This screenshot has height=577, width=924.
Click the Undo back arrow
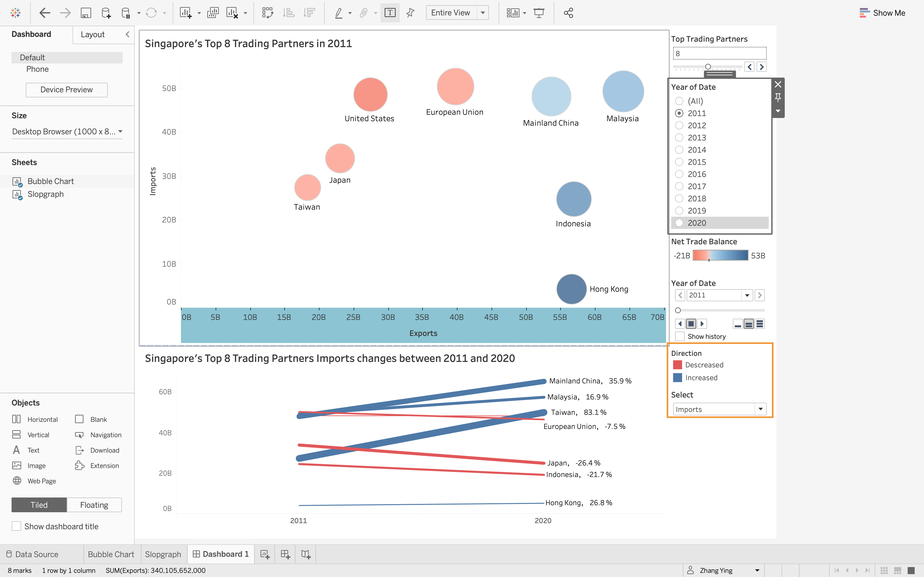pos(45,13)
